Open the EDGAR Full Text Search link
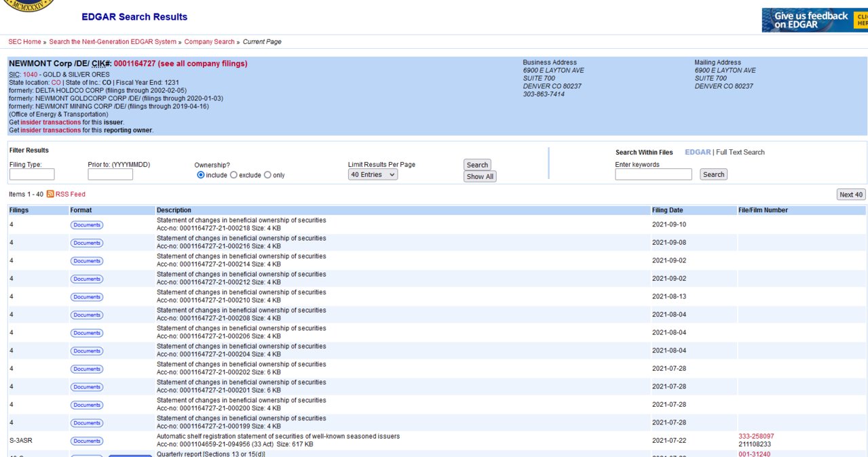The width and height of the screenshot is (868, 457). pos(740,153)
